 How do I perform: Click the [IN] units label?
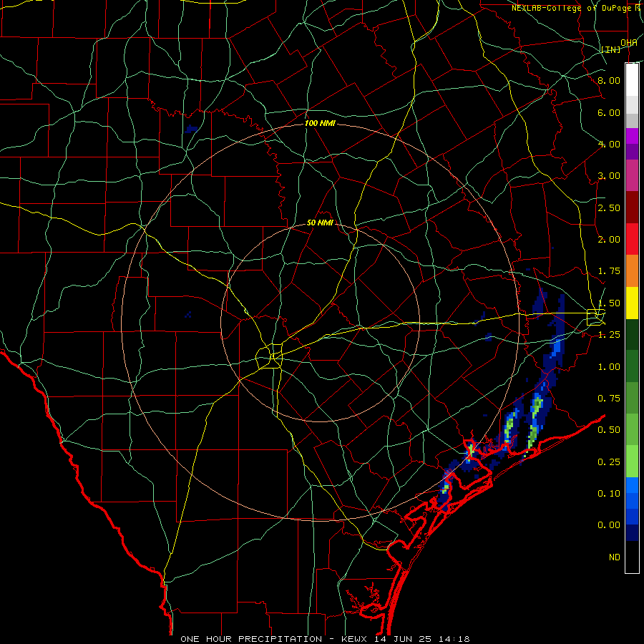[611, 49]
